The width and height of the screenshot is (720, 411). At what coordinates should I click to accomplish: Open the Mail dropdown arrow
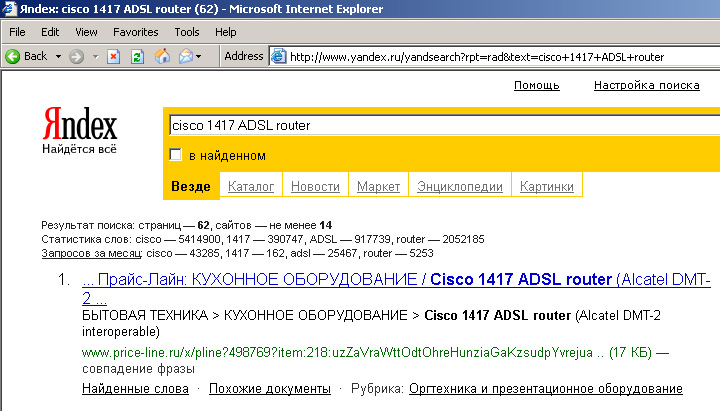click(198, 56)
